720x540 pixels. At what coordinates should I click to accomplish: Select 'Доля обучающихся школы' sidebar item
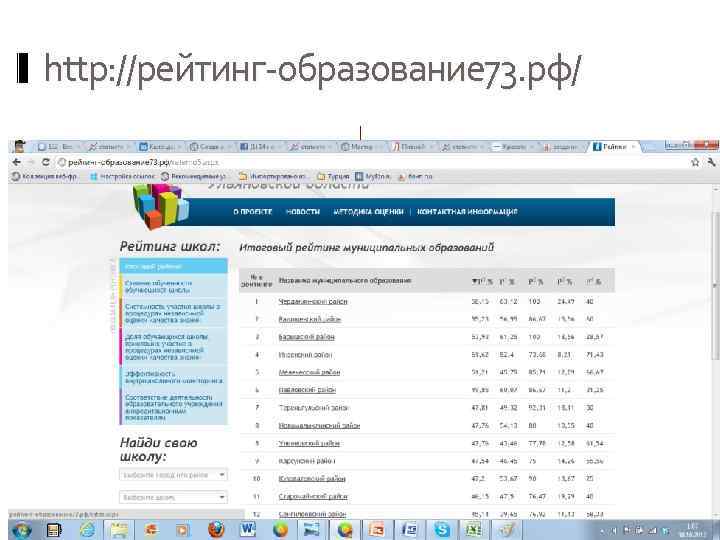(x=174, y=347)
